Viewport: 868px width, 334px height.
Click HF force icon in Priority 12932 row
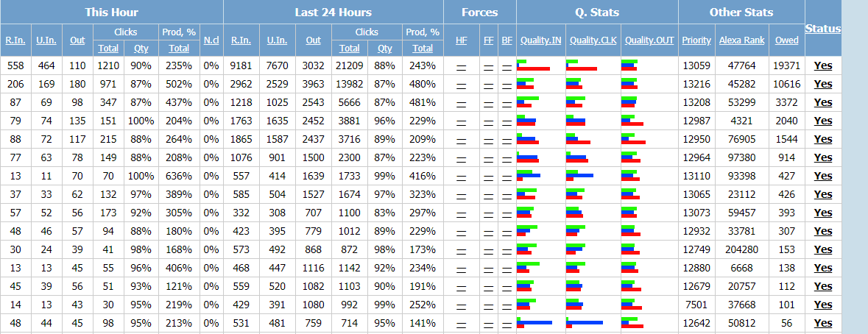point(461,233)
